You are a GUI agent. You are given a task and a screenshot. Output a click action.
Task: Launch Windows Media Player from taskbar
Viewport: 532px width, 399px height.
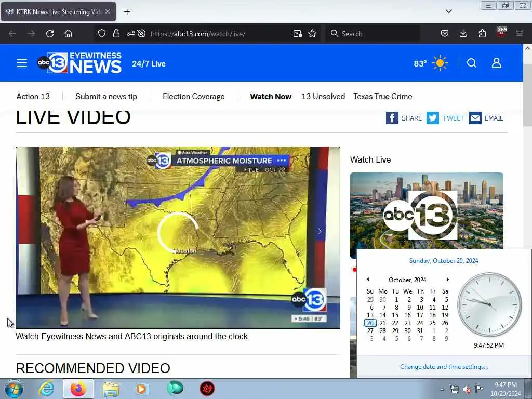(142, 389)
